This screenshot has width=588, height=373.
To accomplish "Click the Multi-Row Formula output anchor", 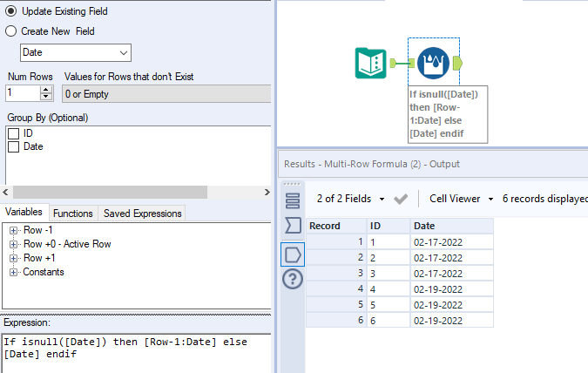I will [458, 64].
